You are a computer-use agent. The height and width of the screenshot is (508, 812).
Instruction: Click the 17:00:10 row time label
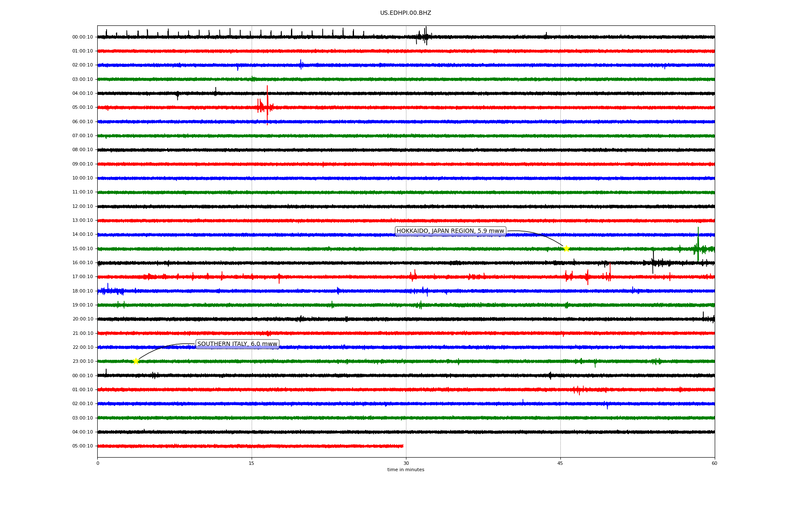tap(82, 277)
